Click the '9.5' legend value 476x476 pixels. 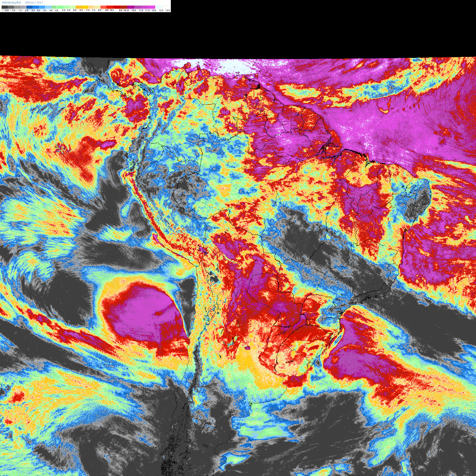coord(121,10)
